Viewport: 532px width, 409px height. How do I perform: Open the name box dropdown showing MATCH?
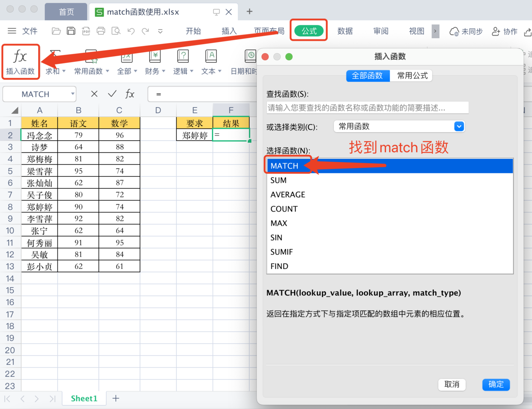(73, 94)
